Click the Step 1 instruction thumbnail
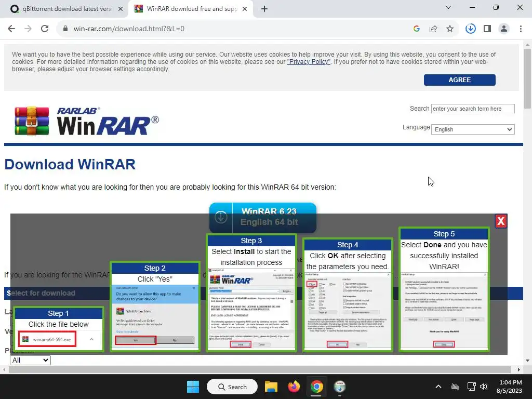 coord(59,329)
